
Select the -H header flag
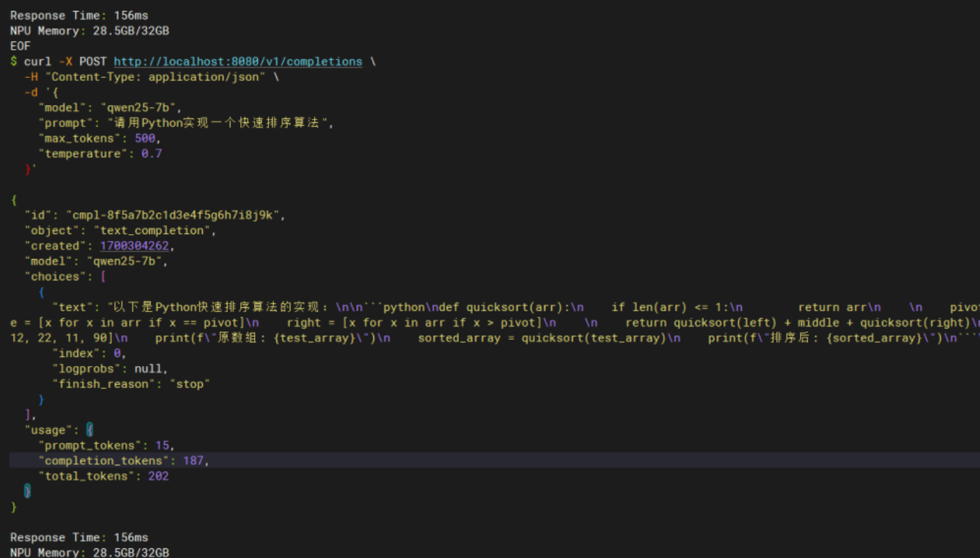click(31, 77)
